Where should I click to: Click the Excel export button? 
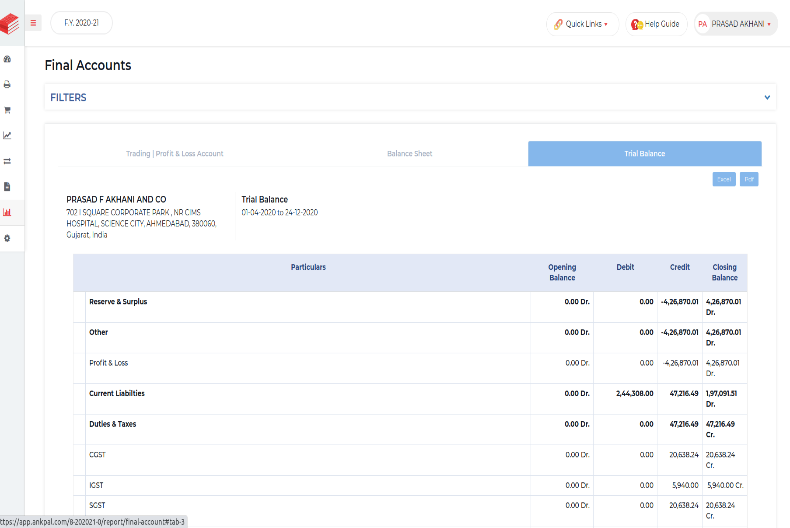click(724, 179)
